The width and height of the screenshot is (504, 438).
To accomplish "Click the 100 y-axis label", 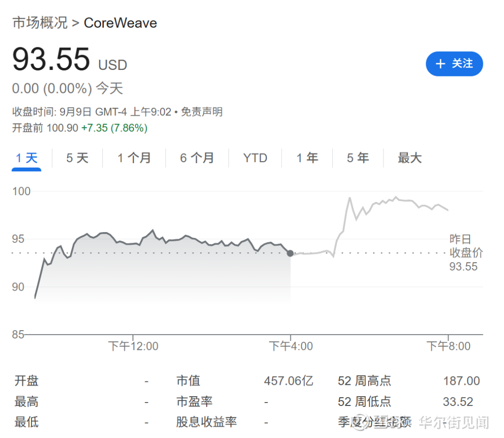I will tap(21, 192).
